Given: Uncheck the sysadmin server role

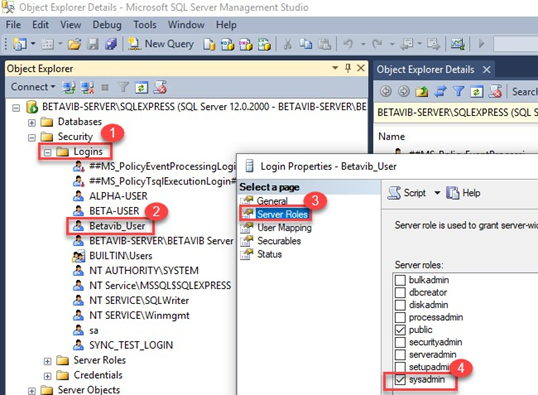Looking at the screenshot, I should [400, 380].
